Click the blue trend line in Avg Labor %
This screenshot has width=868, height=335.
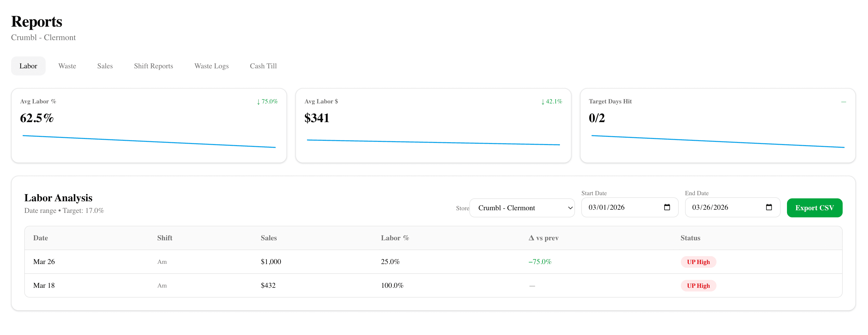coord(148,141)
